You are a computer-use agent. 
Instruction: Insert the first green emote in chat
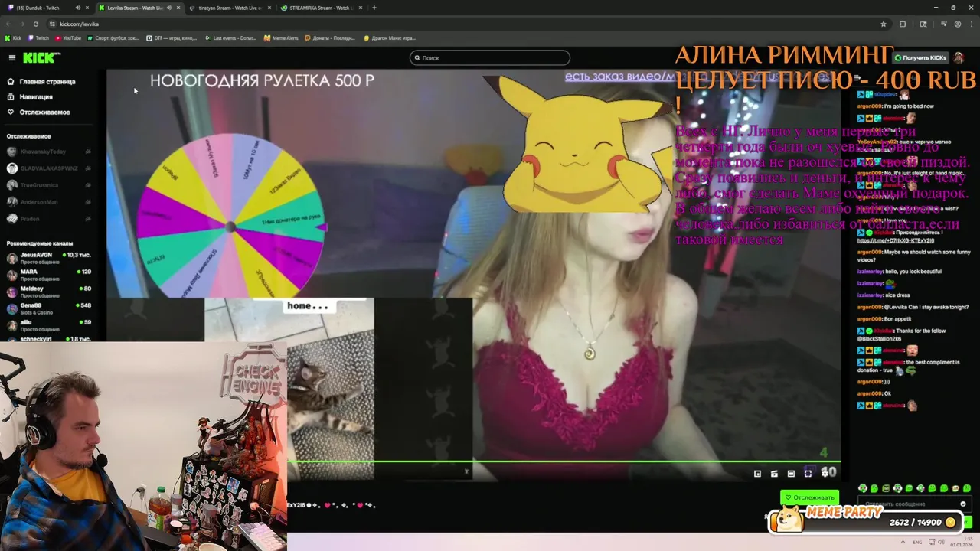tap(863, 488)
